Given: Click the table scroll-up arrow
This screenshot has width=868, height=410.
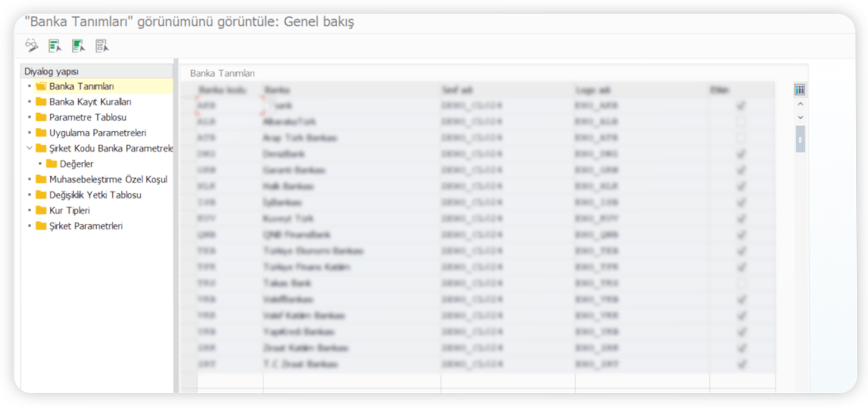Looking at the screenshot, I should point(800,104).
